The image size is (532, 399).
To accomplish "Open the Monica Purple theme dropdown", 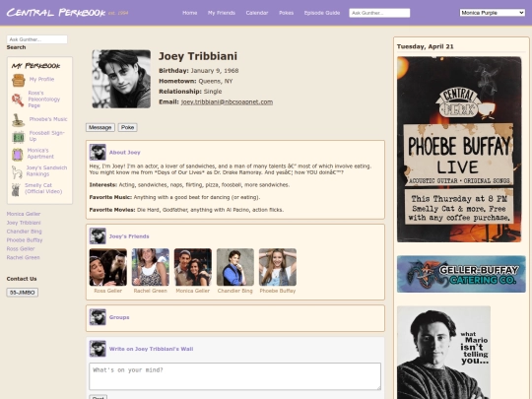I will (x=492, y=13).
